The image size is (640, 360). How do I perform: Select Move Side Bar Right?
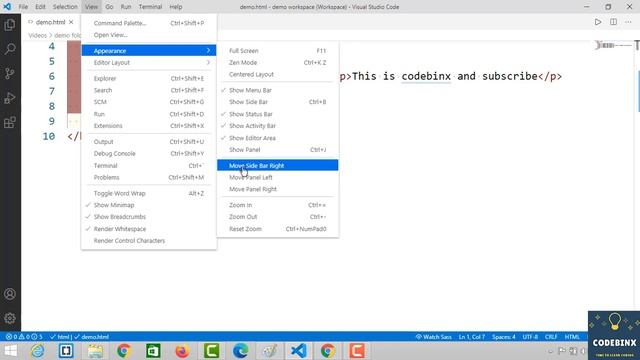coord(278,165)
